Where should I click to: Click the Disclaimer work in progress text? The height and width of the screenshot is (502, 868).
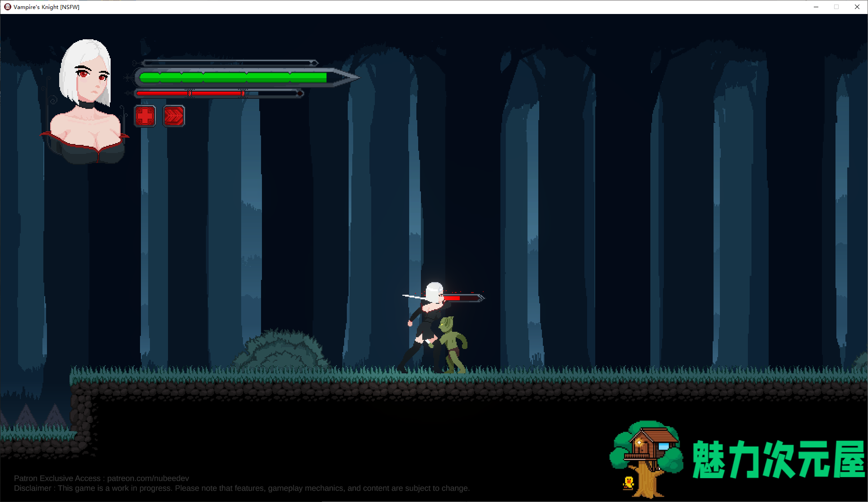(242, 488)
